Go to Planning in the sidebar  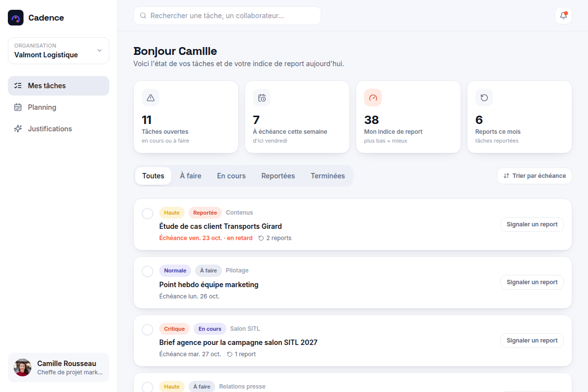[x=58, y=107]
